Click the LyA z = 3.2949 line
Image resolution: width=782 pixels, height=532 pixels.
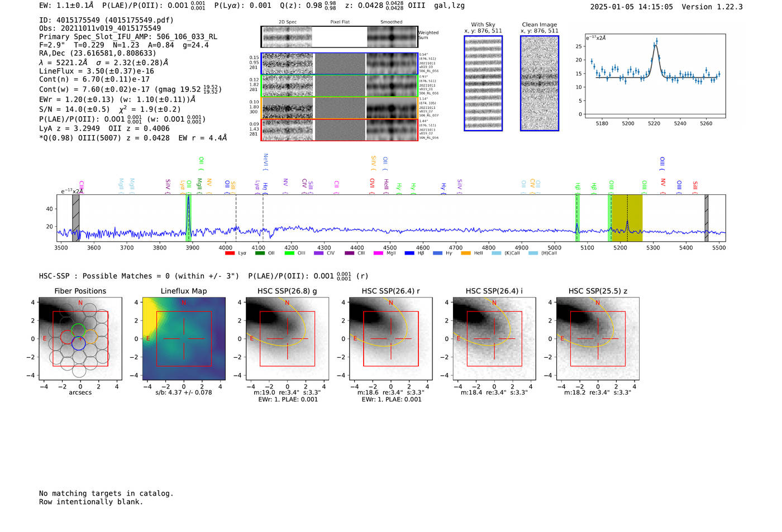70,128
